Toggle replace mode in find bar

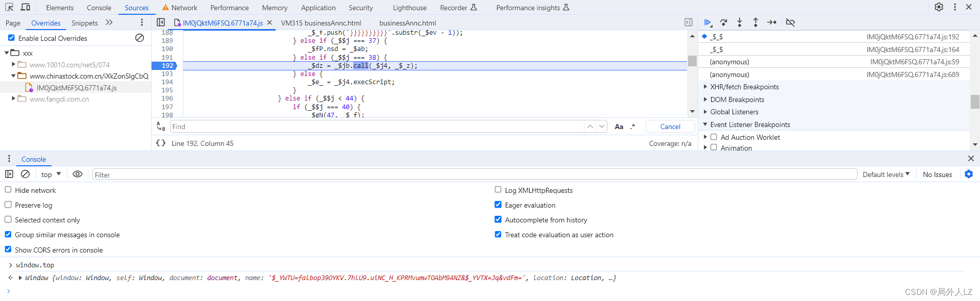pyautogui.click(x=161, y=127)
